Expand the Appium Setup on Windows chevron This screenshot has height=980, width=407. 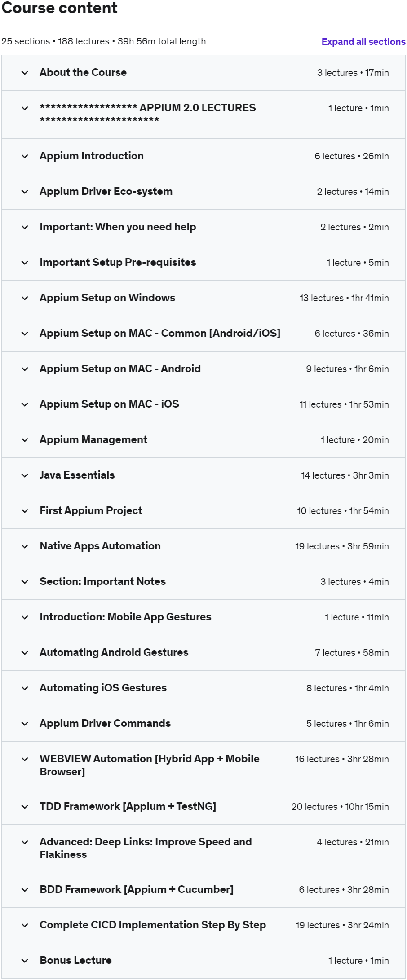(x=25, y=298)
